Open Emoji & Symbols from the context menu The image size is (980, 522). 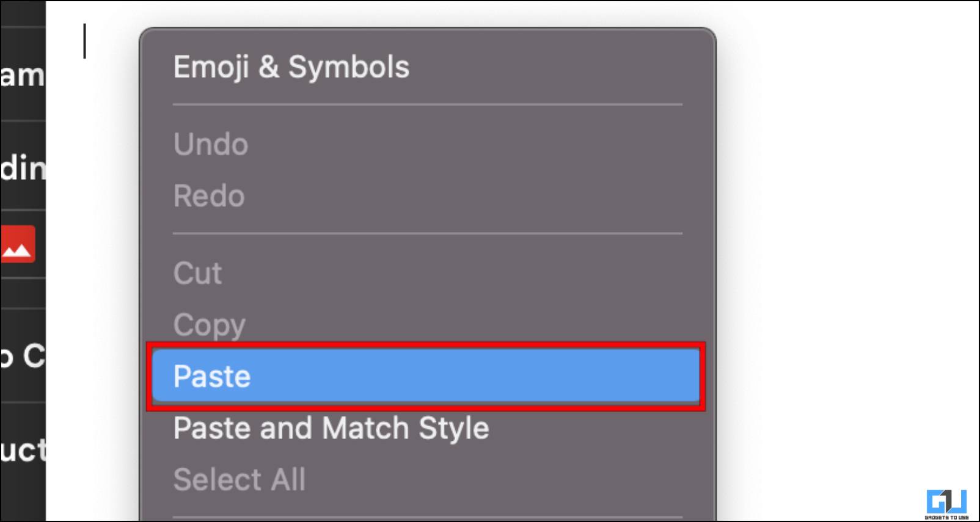[291, 67]
